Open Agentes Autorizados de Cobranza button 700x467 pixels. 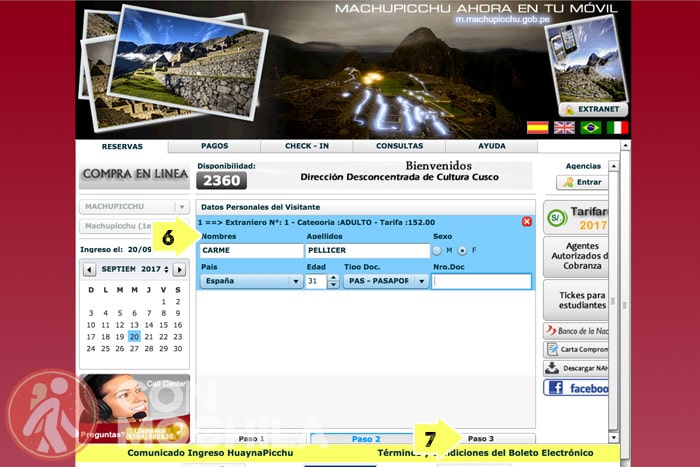coord(576,256)
